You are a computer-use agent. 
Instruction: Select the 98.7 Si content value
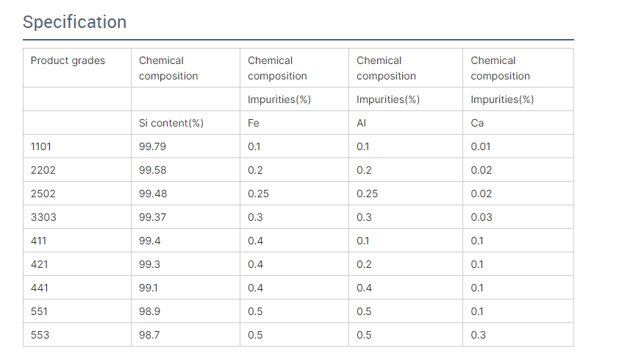tap(149, 335)
